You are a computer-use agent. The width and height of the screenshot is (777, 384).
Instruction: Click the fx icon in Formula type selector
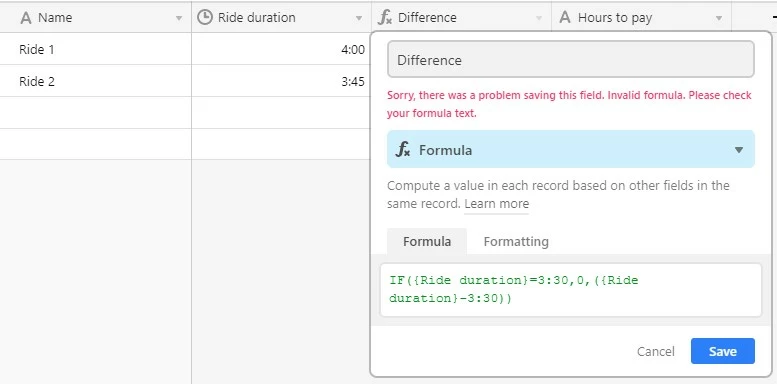pyautogui.click(x=403, y=150)
